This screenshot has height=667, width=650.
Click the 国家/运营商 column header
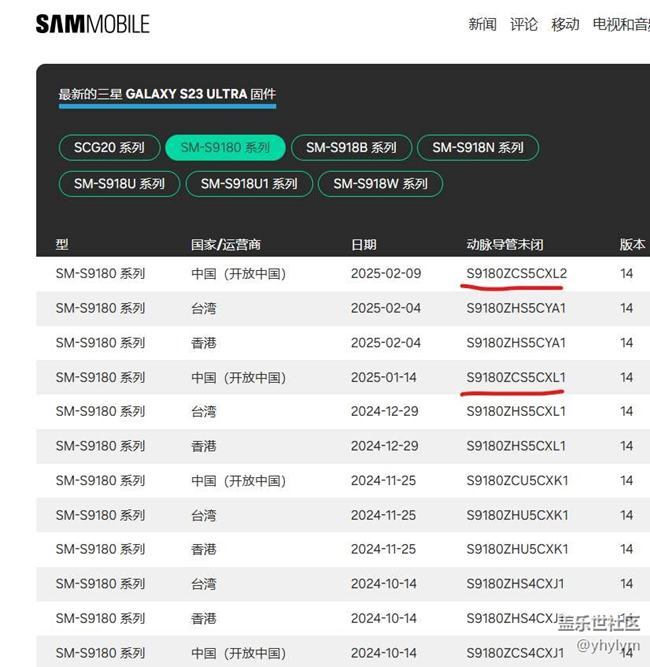pos(226,244)
